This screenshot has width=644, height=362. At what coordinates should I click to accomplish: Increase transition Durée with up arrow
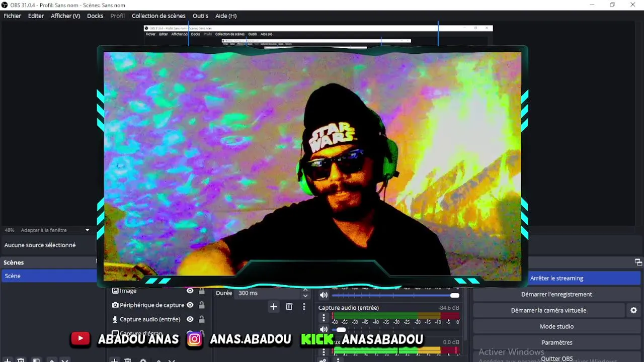coord(305,290)
